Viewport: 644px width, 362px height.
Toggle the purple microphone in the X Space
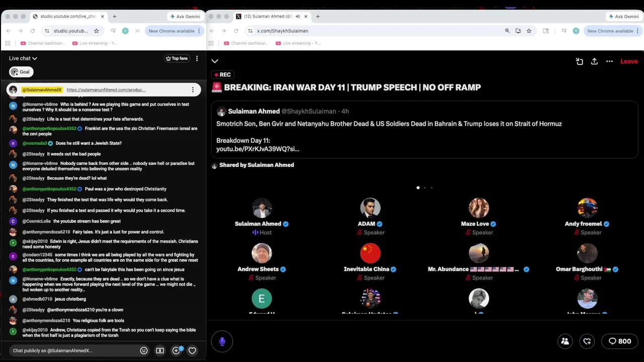222,341
